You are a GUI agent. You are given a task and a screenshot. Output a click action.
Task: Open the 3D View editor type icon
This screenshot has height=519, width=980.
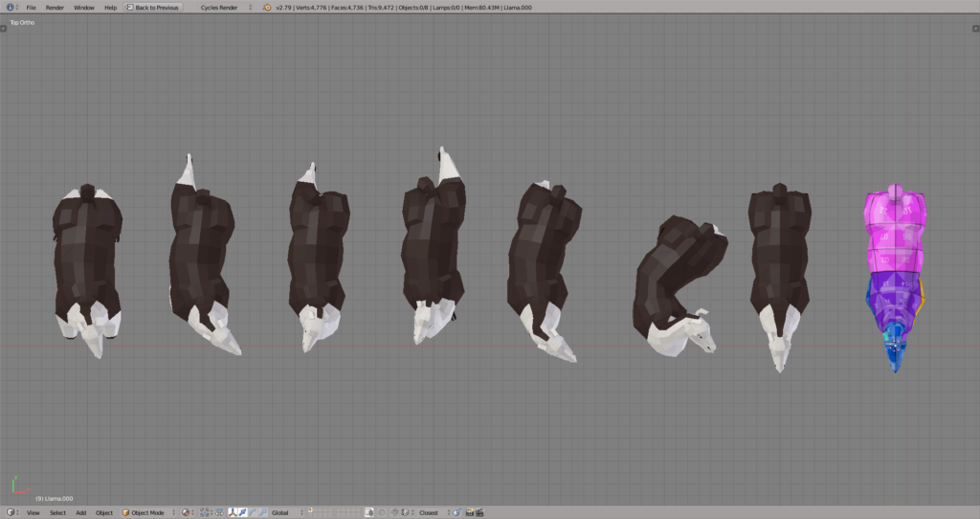(12, 512)
